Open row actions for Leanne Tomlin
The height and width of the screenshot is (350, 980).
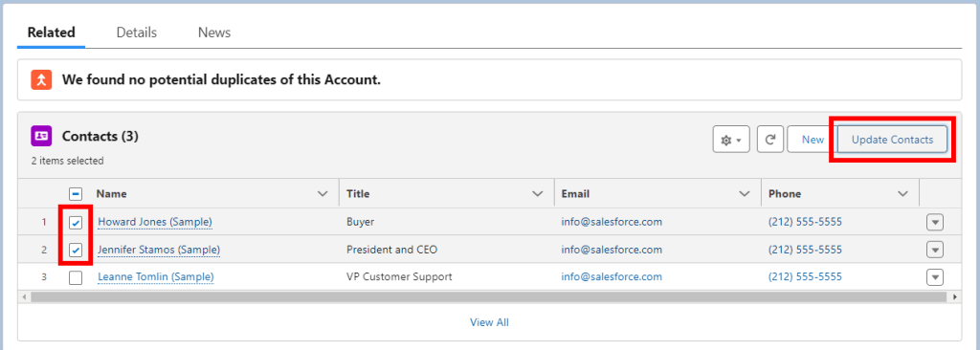coord(934,277)
